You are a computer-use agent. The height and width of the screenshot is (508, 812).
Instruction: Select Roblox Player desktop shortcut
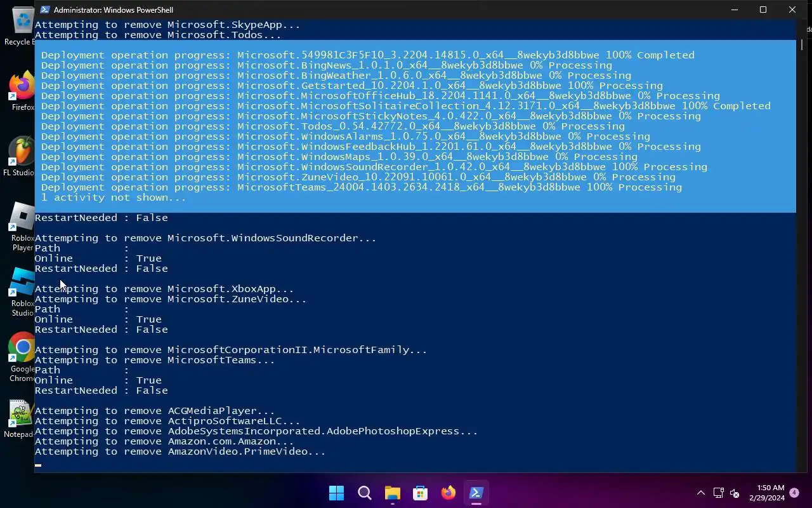pos(22,227)
